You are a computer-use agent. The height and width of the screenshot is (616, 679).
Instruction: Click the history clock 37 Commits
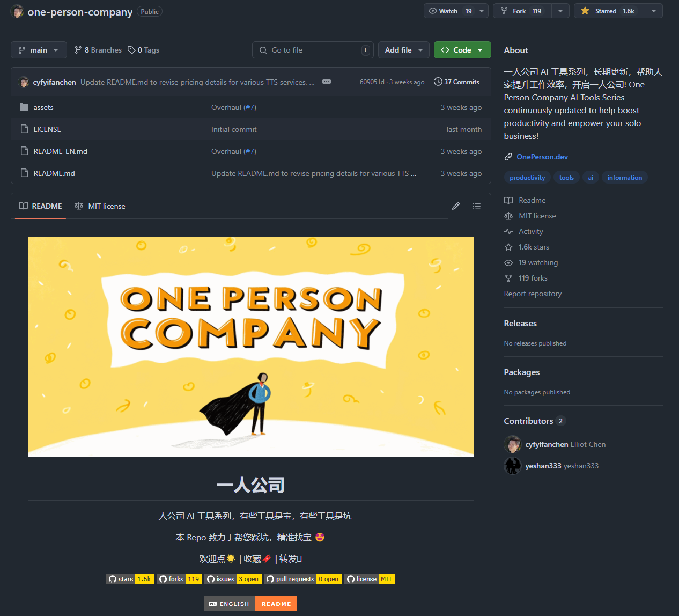click(x=456, y=82)
